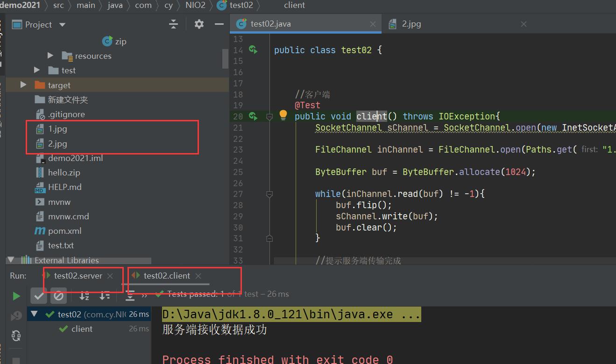Close the test02.client run tab

[x=198, y=276]
